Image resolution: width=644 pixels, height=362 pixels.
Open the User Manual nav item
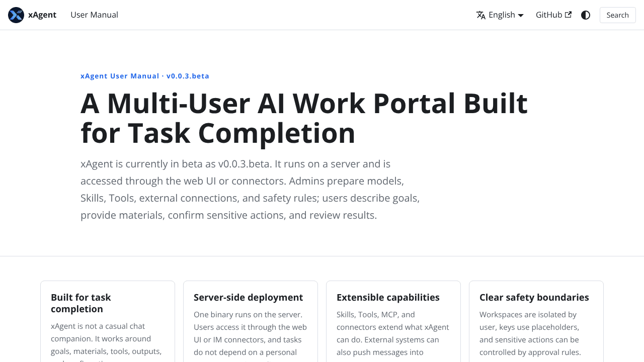click(94, 15)
